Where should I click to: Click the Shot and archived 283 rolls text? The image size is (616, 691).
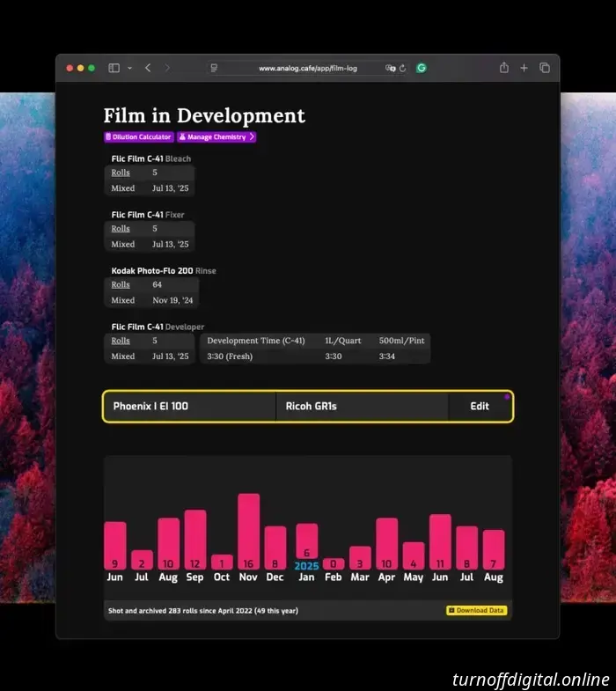tap(203, 611)
